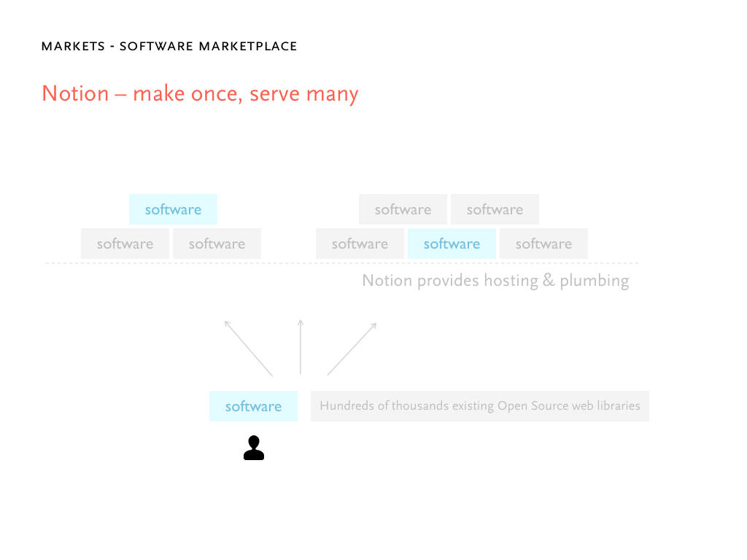The height and width of the screenshot is (560, 747).
Task: Select the blue software box in the right stack
Action: click(x=452, y=244)
